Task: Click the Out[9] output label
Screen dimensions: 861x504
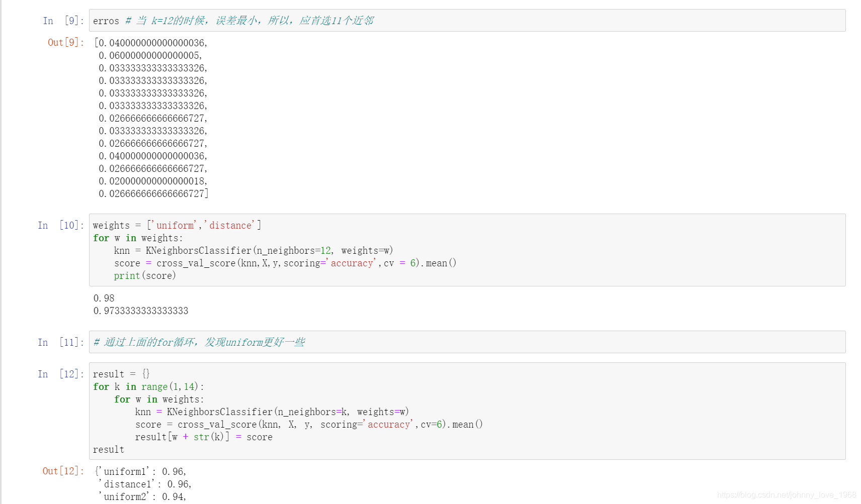Action: 66,43
